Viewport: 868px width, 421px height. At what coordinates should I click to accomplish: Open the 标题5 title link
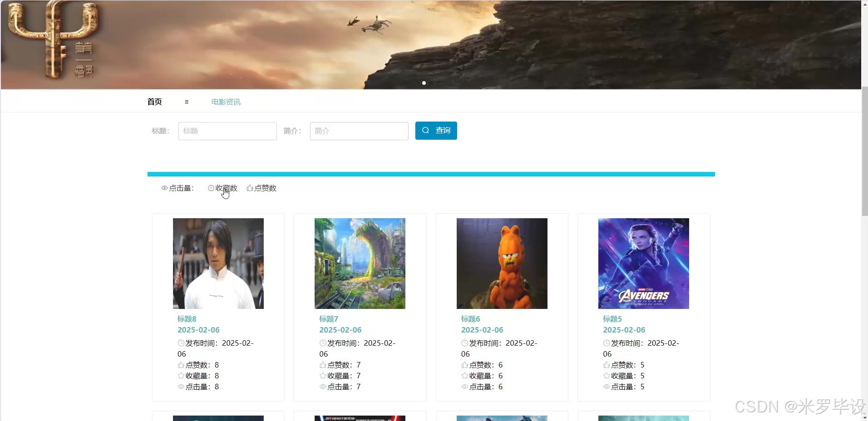pos(612,319)
